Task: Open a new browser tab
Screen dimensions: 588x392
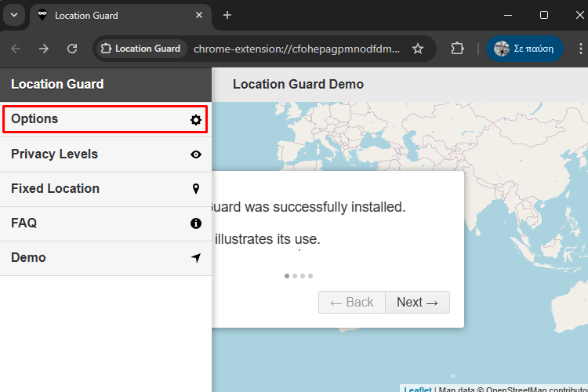Action: 227,16
